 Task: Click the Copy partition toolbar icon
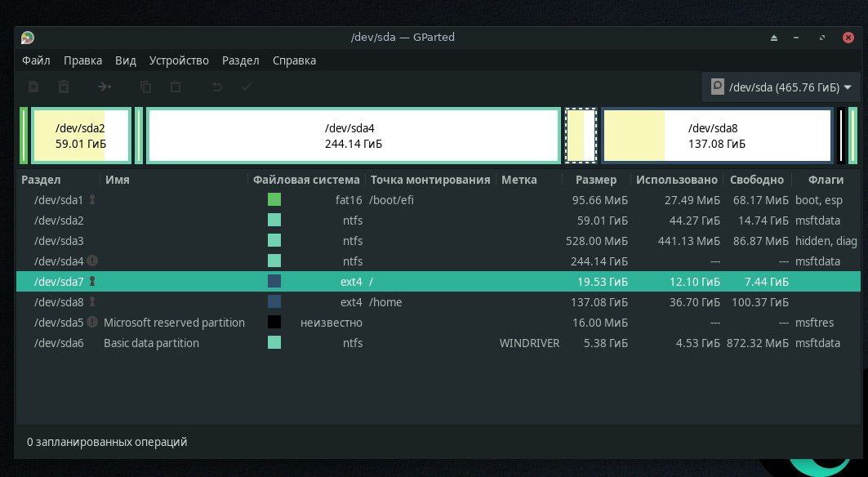click(145, 87)
